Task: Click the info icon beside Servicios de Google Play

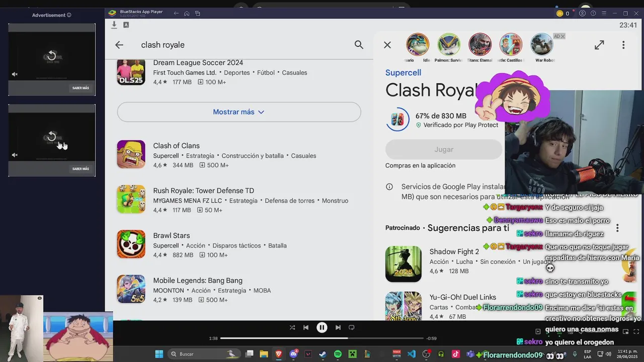Action: (x=389, y=187)
